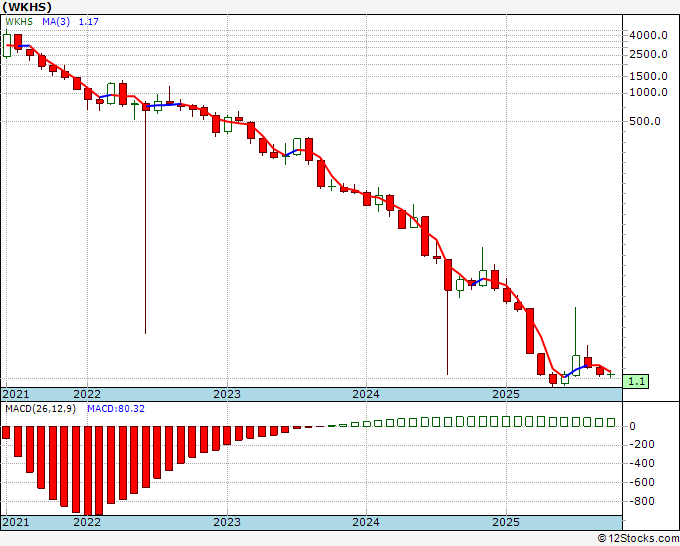Click the 0 level on MACD axis
680x546 pixels.
point(632,426)
